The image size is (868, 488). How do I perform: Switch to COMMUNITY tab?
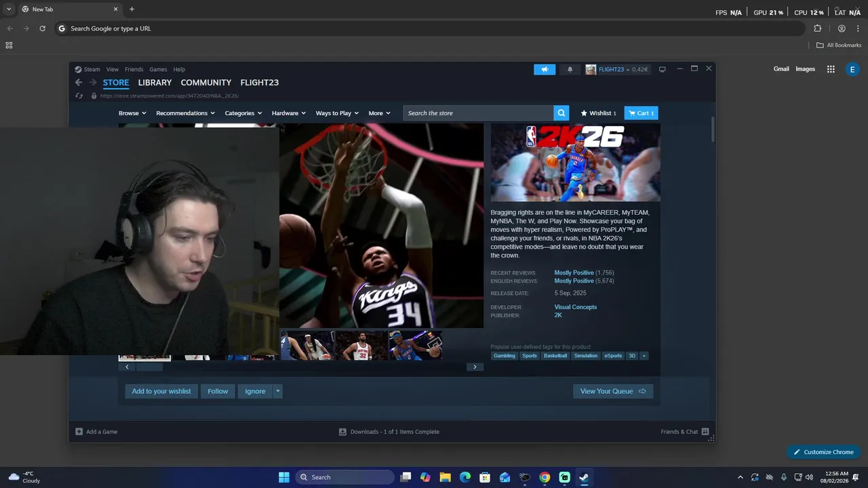pos(206,83)
